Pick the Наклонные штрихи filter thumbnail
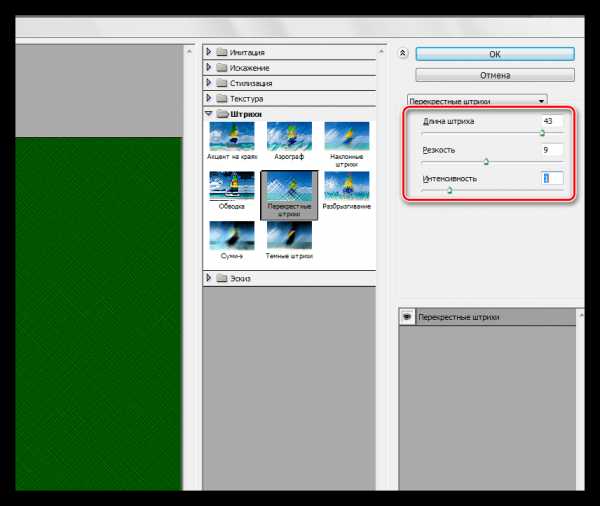 tap(346, 136)
